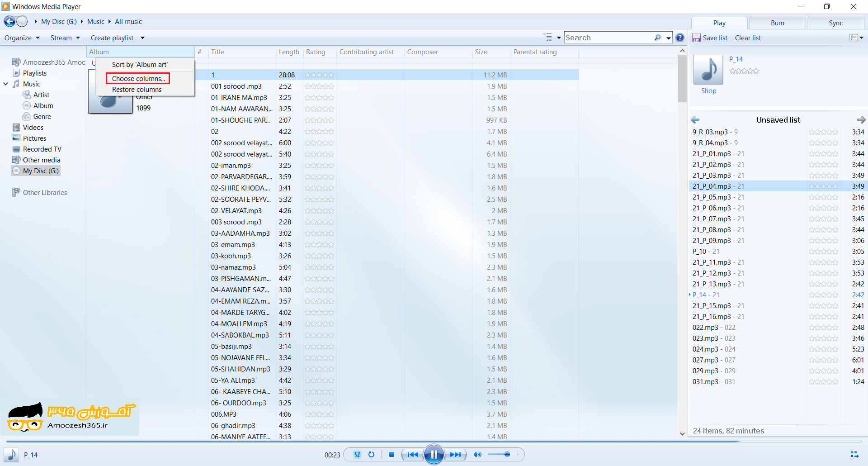This screenshot has height=466, width=868.
Task: Stop playback
Action: (x=392, y=455)
